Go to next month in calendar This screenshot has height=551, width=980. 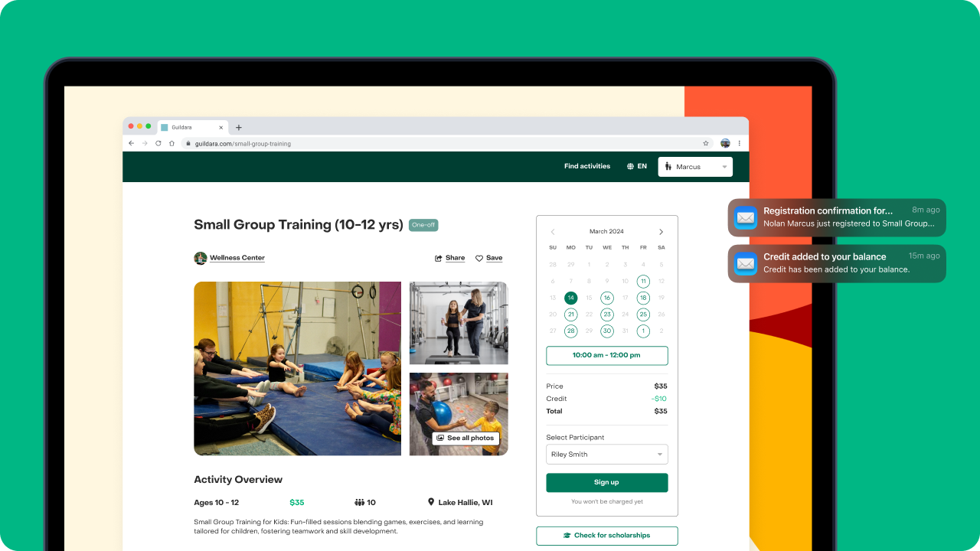click(x=661, y=232)
